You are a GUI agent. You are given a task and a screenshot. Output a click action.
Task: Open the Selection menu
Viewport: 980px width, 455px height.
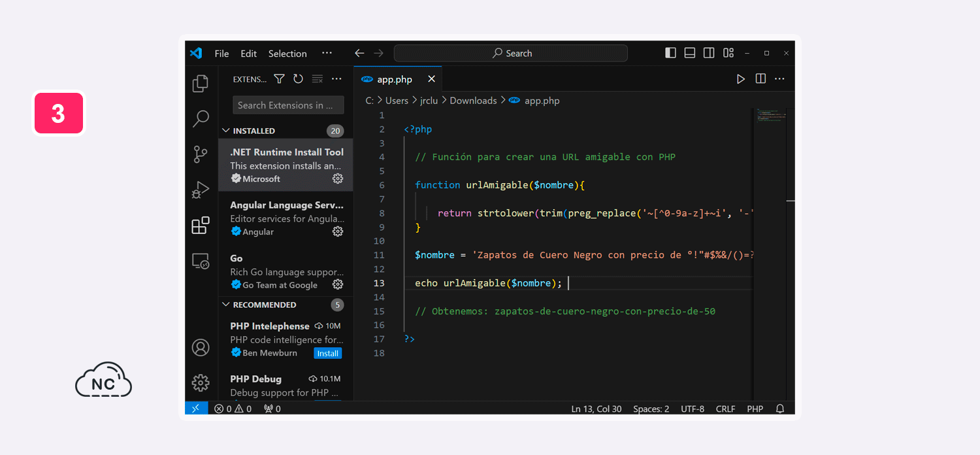(287, 54)
